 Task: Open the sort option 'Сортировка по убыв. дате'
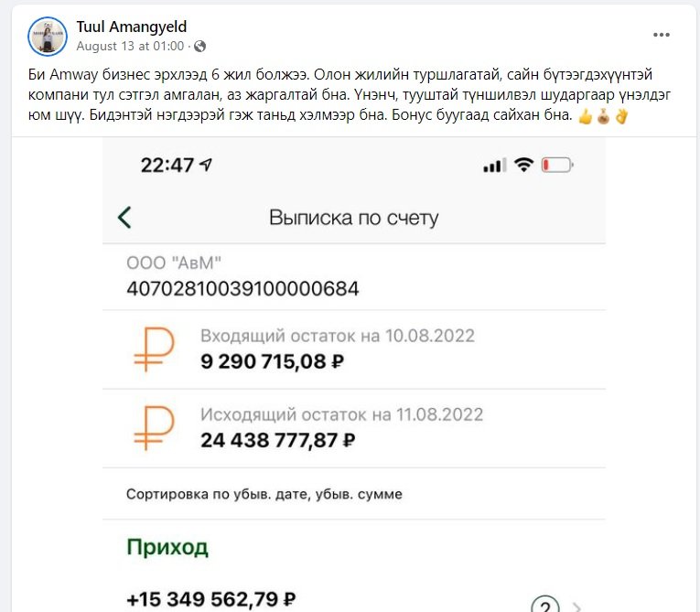point(264,494)
